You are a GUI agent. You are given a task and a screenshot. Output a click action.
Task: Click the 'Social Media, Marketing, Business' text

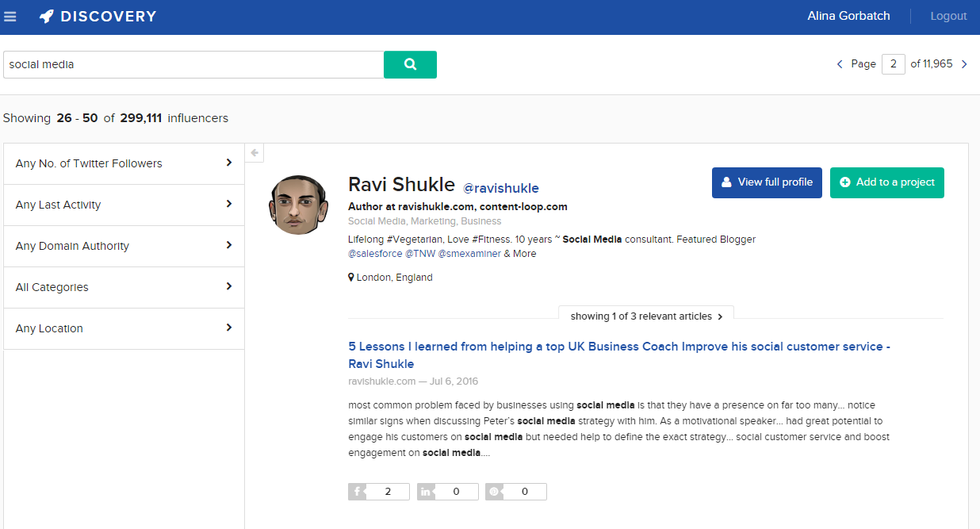[425, 221]
